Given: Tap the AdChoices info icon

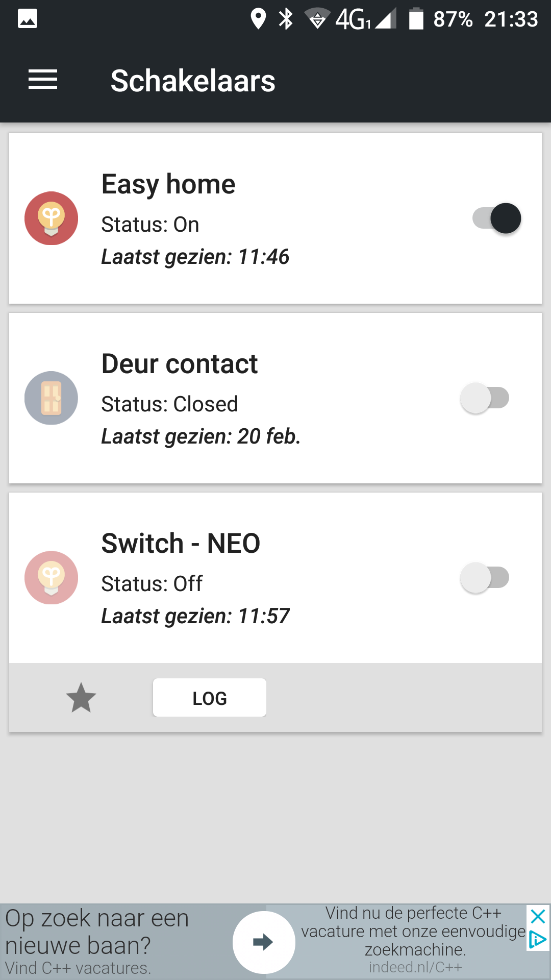Looking at the screenshot, I should [x=538, y=939].
